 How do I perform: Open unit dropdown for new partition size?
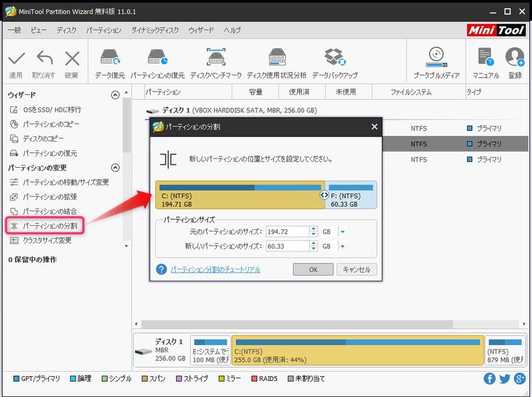[343, 246]
